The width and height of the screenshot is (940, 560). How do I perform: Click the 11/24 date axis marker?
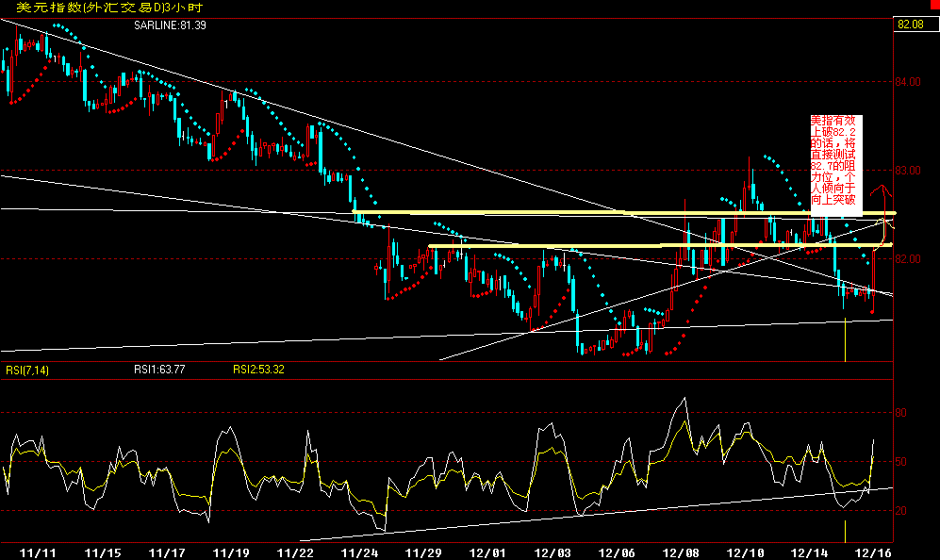click(359, 552)
